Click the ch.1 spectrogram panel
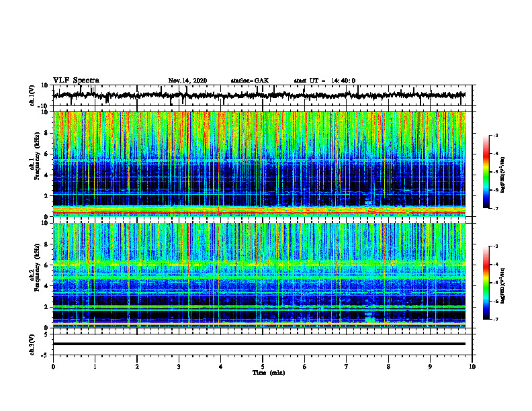Viewport: 532px width, 411px height. point(259,164)
